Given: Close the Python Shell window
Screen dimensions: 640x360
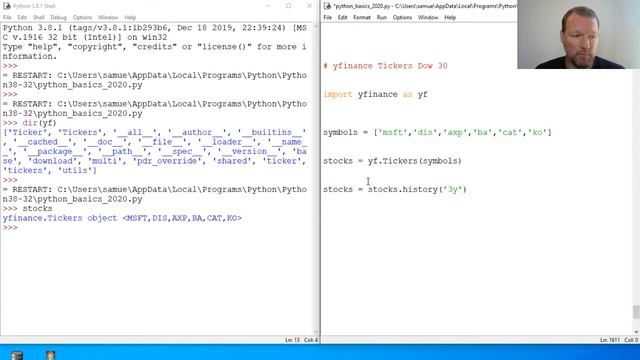Looking at the screenshot, I should (x=309, y=6).
